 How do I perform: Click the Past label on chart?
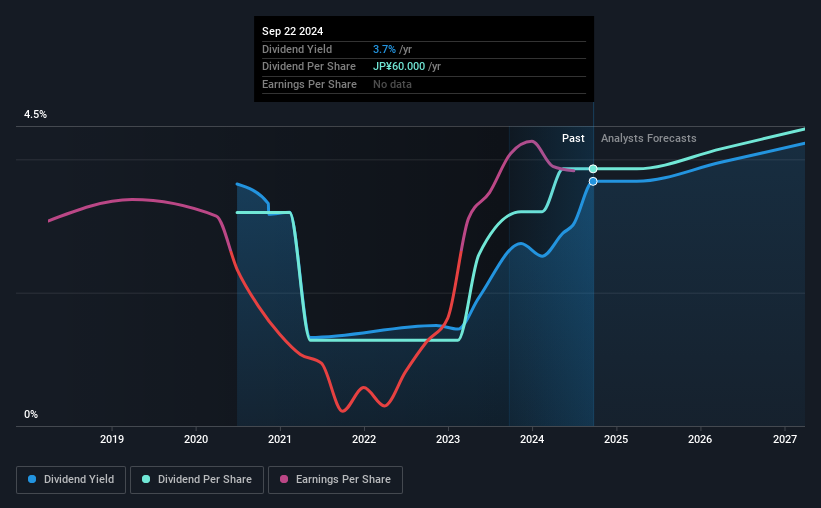pyautogui.click(x=573, y=138)
